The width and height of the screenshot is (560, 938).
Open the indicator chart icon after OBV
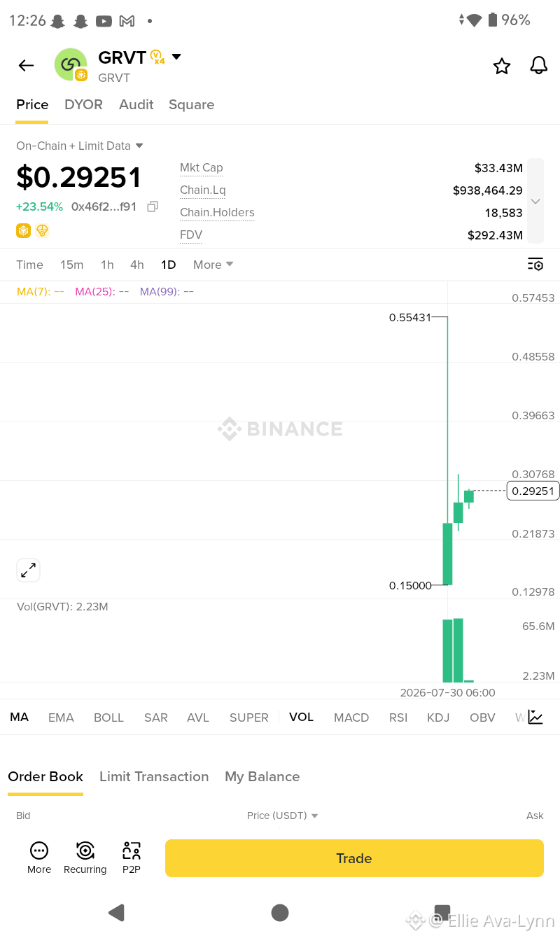[x=535, y=717]
